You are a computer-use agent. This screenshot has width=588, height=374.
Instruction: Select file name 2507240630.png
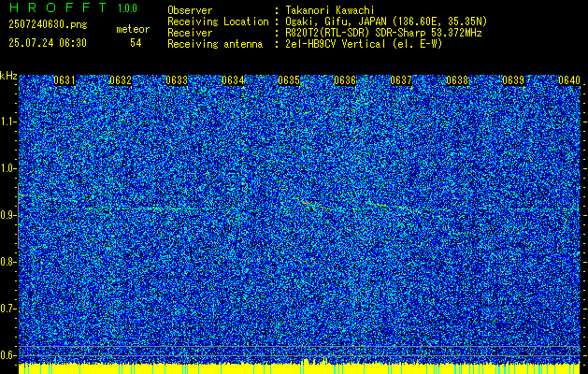48,25
